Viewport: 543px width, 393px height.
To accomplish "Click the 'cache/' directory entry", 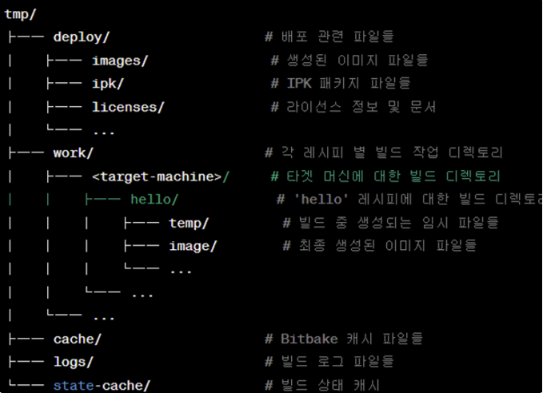I will click(x=77, y=339).
